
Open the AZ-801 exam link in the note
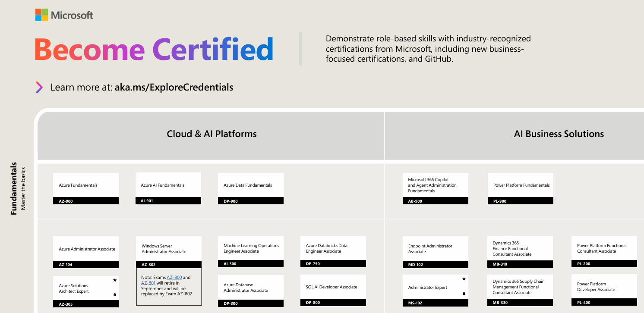click(x=148, y=283)
